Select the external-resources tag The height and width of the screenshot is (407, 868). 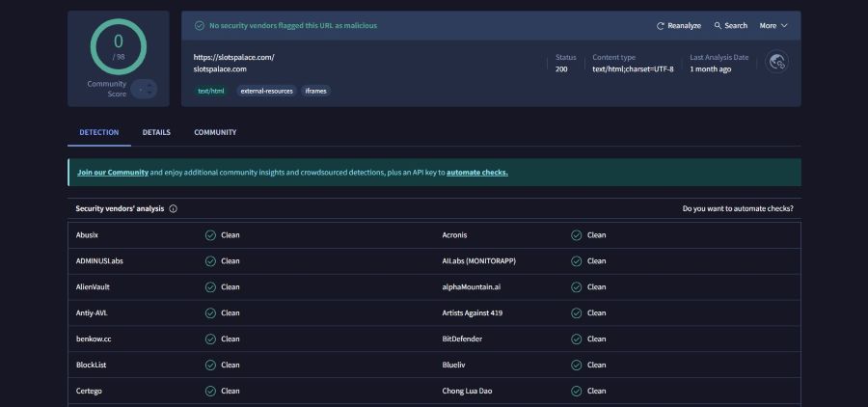coord(267,91)
